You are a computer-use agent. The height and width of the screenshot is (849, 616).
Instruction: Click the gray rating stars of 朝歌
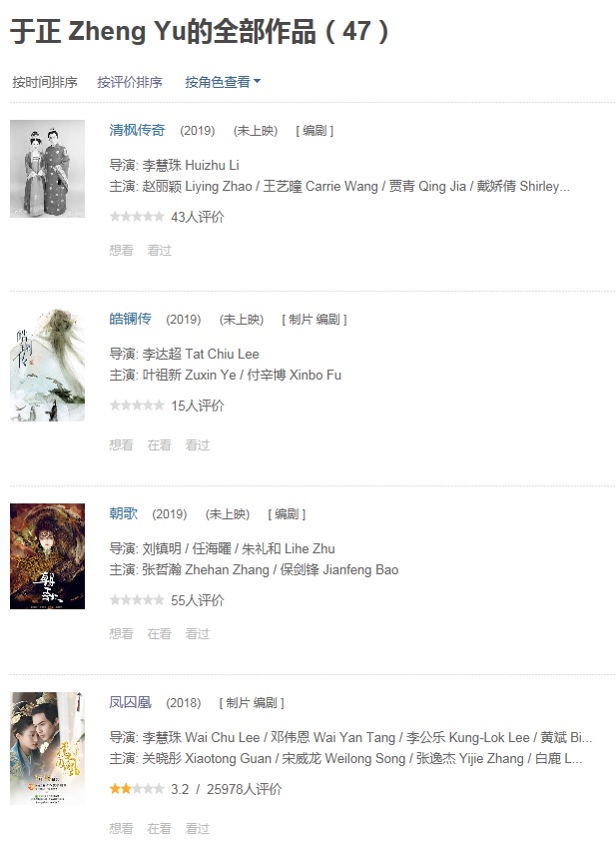point(137,600)
